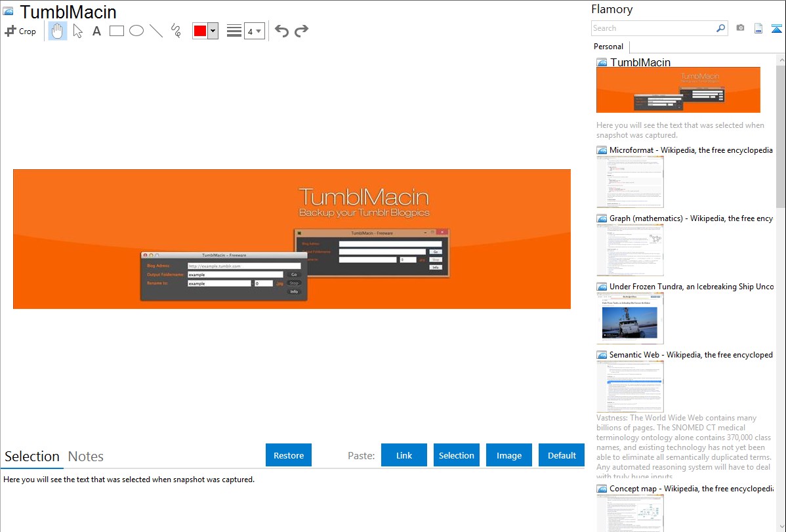Choose the arrow pointer tool
Screen dimensions: 786x532
pos(77,31)
